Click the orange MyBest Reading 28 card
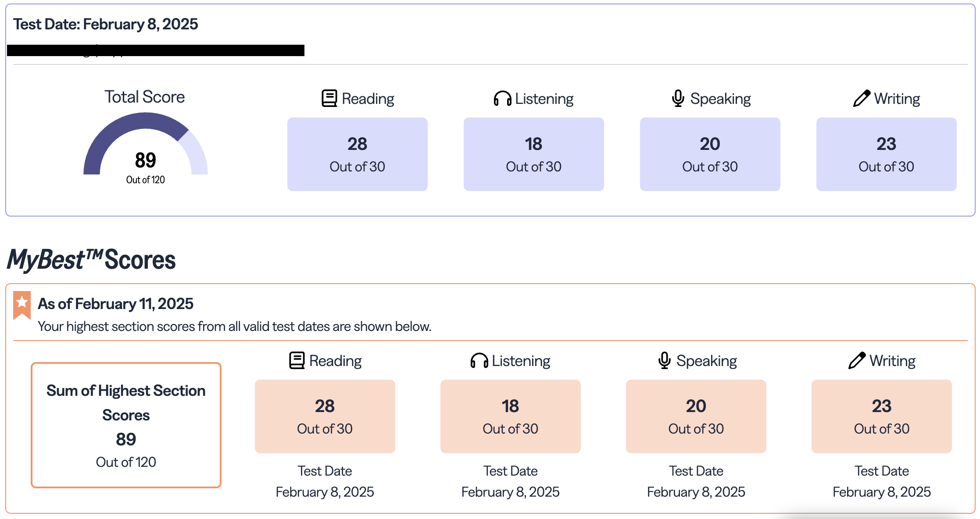The width and height of the screenshot is (980, 519). point(325,416)
